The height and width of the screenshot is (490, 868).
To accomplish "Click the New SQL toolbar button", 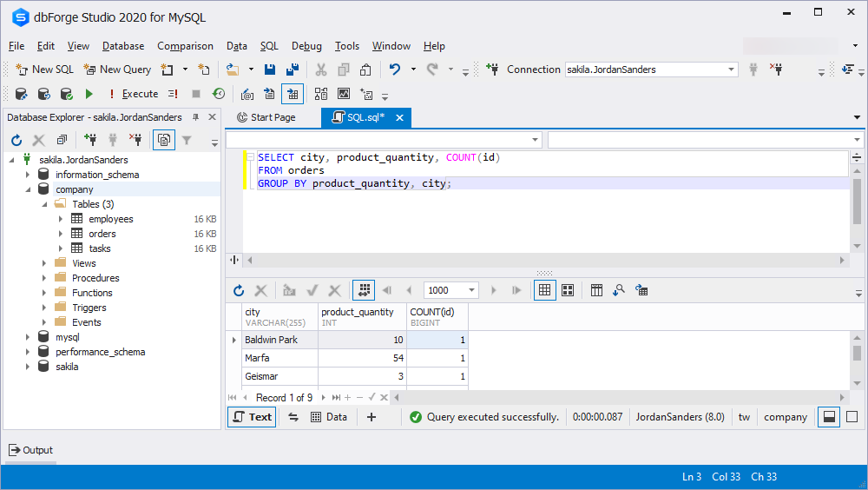I will coord(45,70).
